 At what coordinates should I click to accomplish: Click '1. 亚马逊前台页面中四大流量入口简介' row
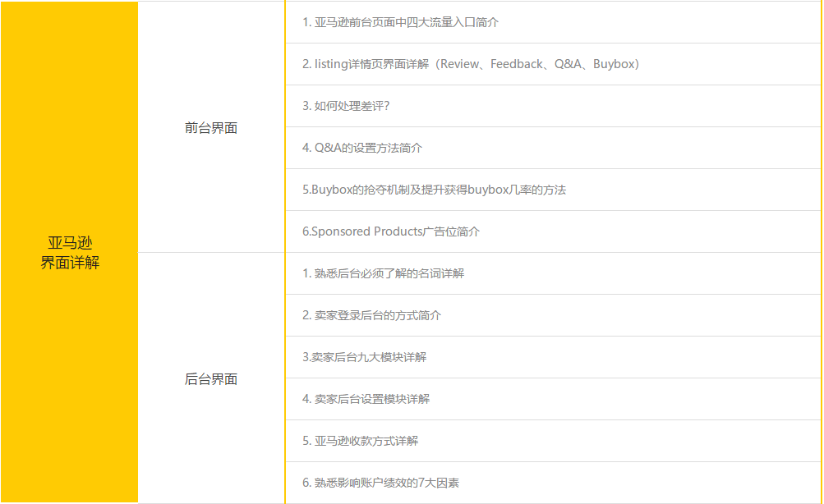point(553,22)
